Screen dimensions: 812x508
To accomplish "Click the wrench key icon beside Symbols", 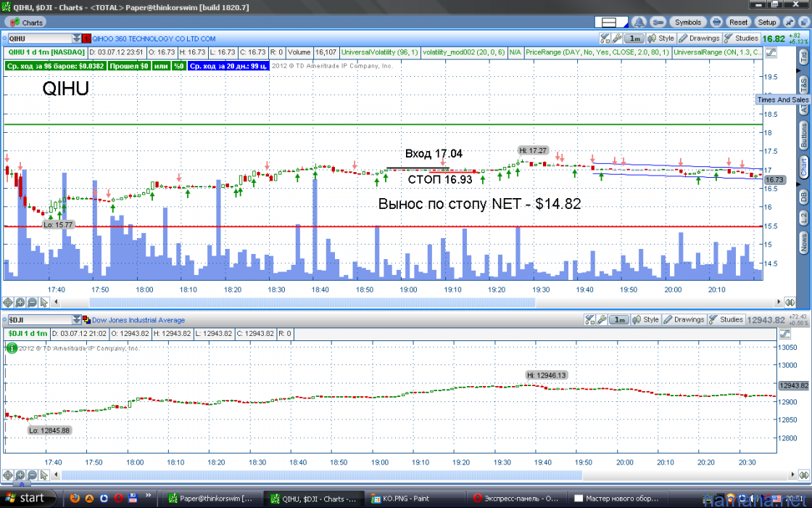I will click(658, 22).
